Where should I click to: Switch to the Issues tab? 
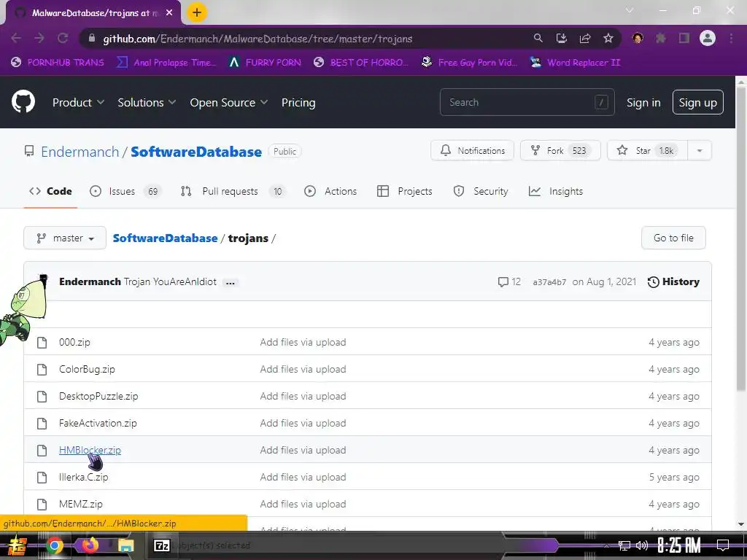125,192
